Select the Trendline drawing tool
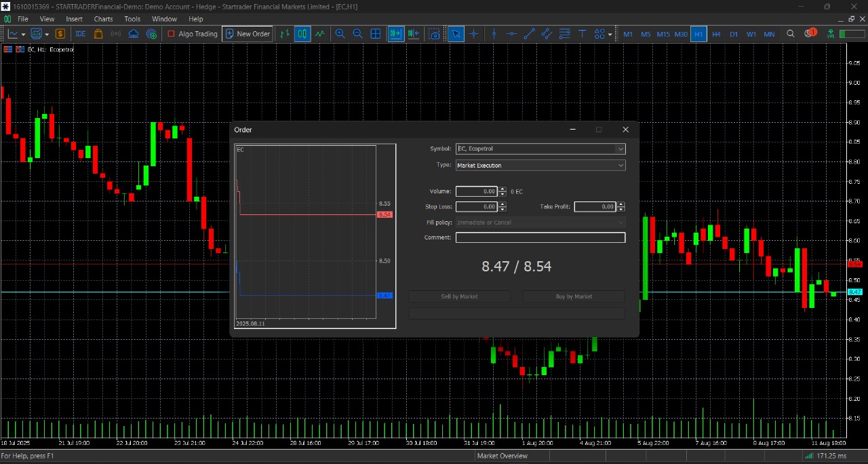The width and height of the screenshot is (868, 464). [x=530, y=34]
